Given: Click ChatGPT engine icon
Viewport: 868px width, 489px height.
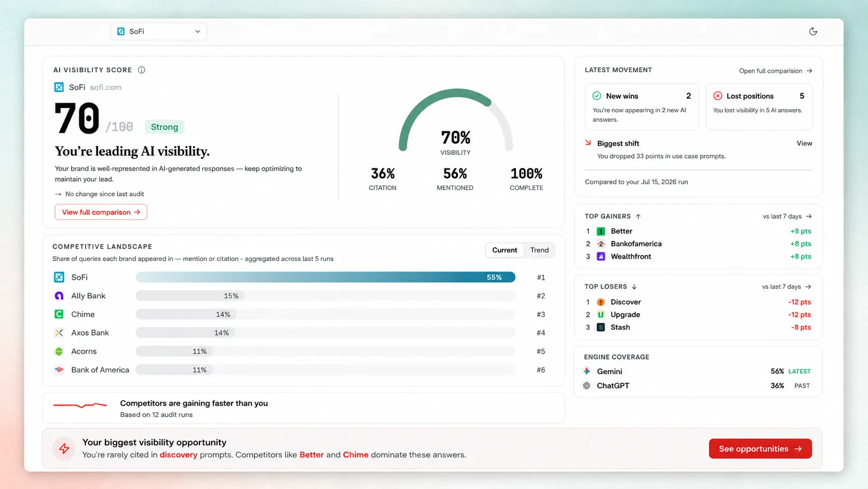Looking at the screenshot, I should pyautogui.click(x=587, y=386).
